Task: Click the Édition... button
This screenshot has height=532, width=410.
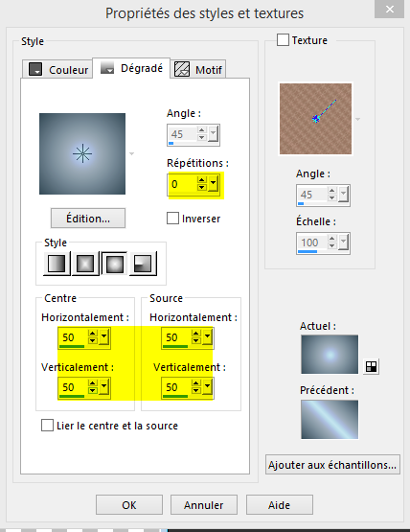Action: tap(88, 219)
